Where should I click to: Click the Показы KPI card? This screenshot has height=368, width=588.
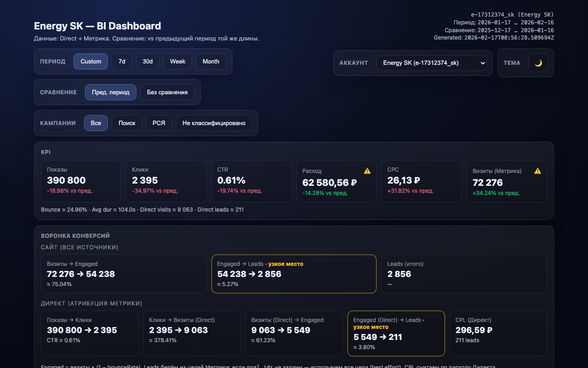click(81, 181)
